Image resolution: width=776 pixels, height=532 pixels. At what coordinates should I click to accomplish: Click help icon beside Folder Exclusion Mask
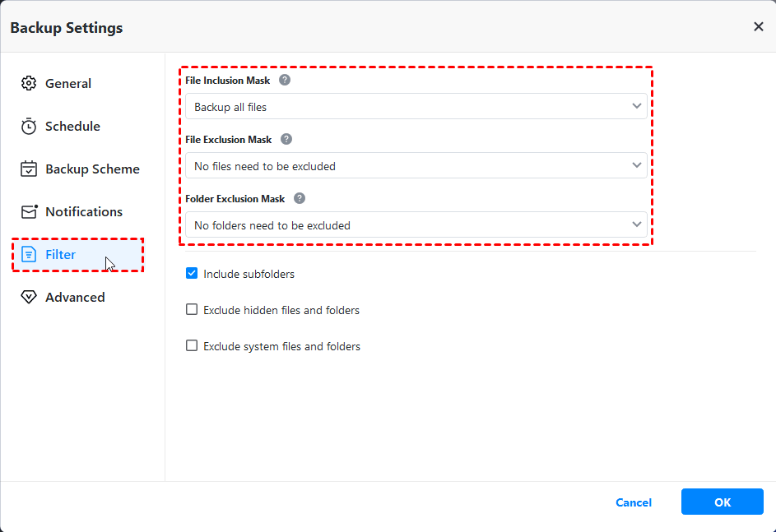[300, 199]
